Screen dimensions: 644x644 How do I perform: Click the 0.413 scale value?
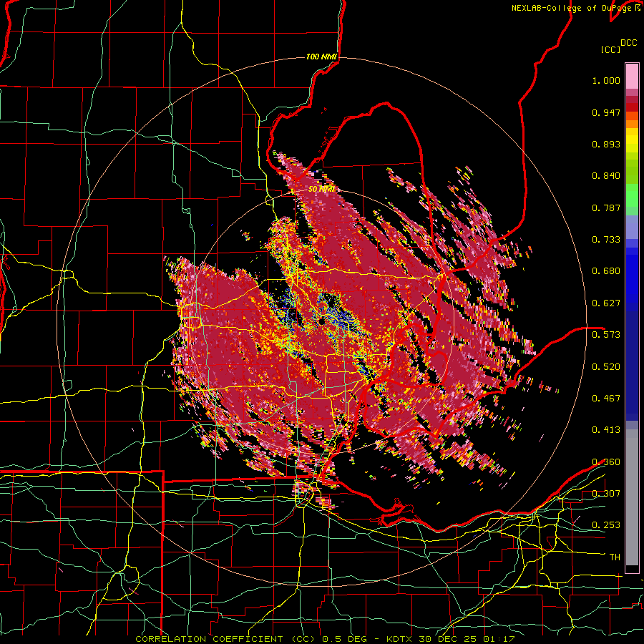click(606, 430)
